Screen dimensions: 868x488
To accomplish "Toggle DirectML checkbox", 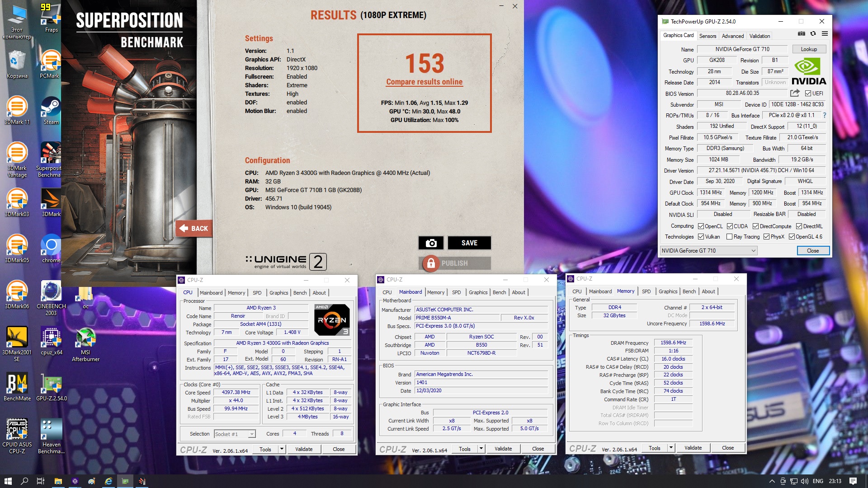I will (799, 226).
